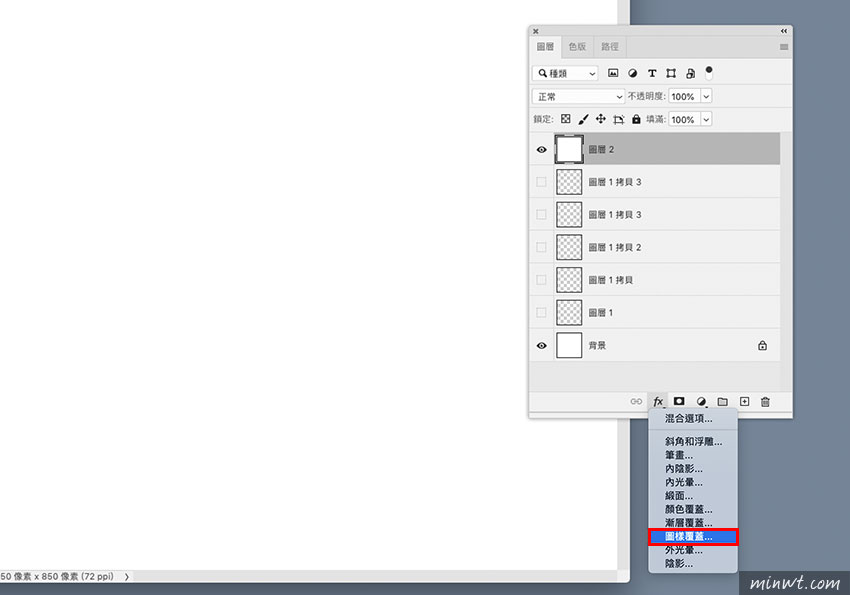
Task: Prevent artboard auto-nesting lock icon
Action: pyautogui.click(x=619, y=119)
